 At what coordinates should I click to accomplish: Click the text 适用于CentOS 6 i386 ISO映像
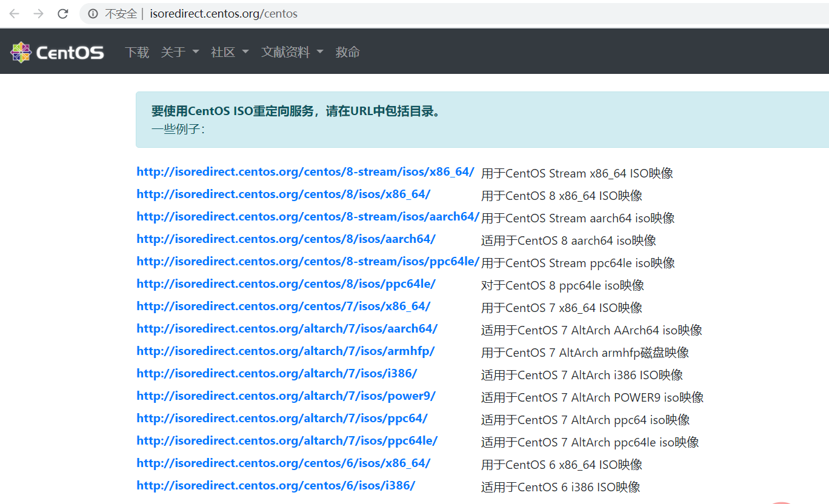[x=561, y=487]
